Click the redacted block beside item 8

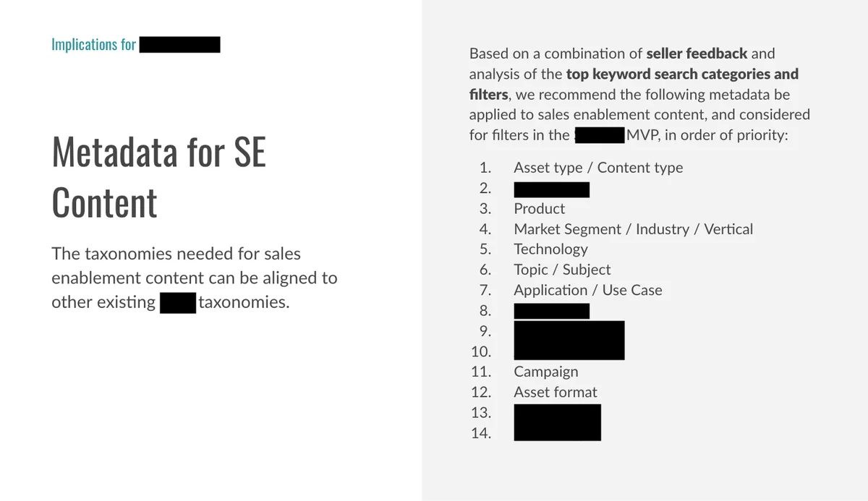coord(551,311)
